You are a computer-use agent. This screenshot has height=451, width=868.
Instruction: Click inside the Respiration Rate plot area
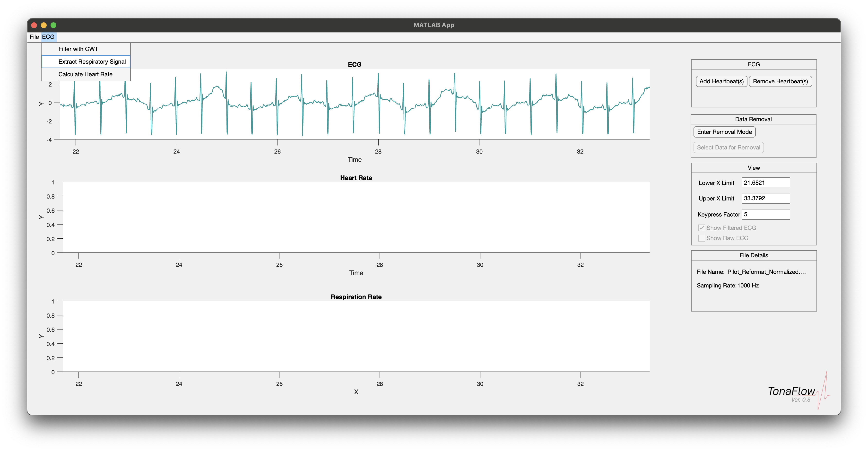click(356, 336)
